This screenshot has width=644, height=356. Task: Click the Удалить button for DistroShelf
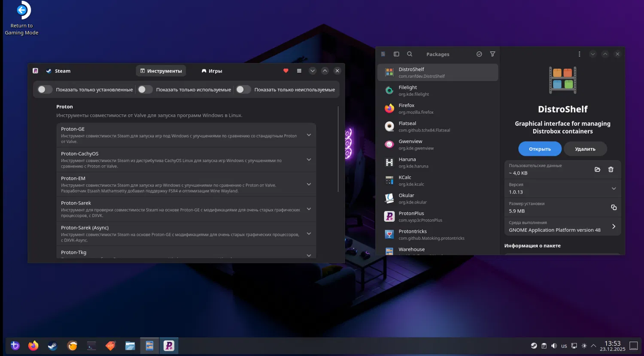(585, 149)
